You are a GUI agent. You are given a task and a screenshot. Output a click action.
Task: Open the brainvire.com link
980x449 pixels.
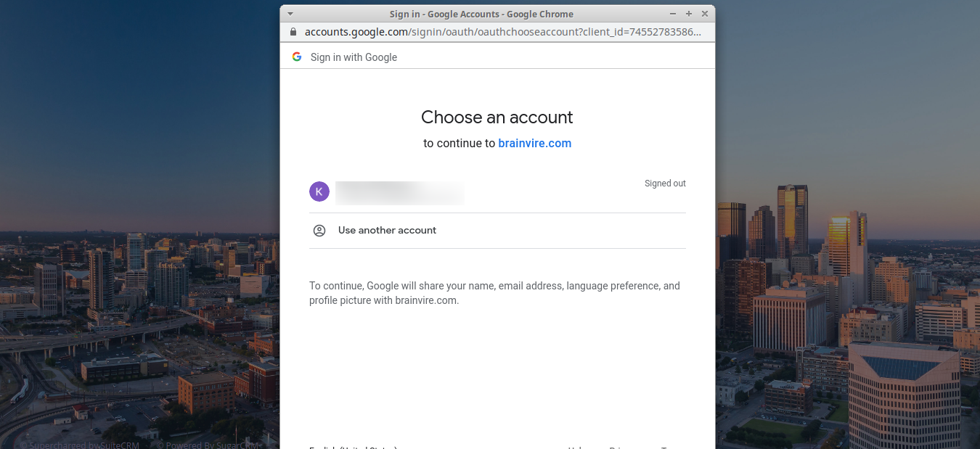tap(535, 144)
